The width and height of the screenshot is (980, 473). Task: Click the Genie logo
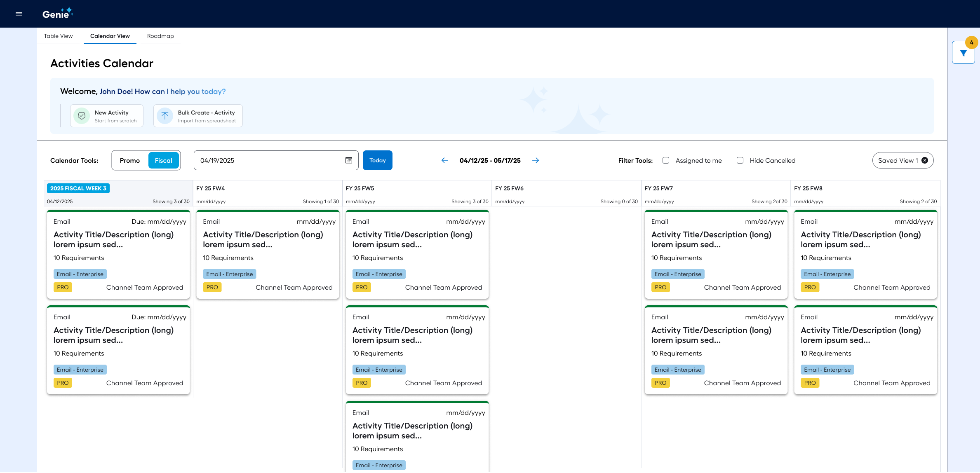coord(57,14)
